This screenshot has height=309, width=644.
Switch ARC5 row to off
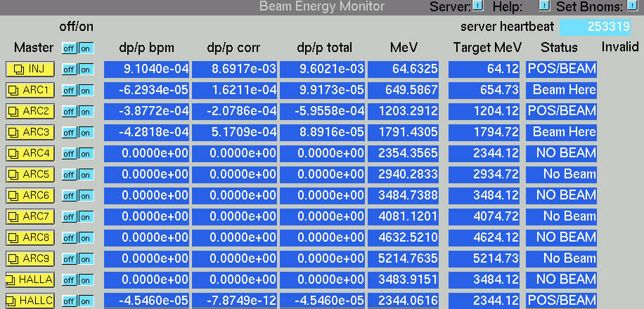coord(70,175)
